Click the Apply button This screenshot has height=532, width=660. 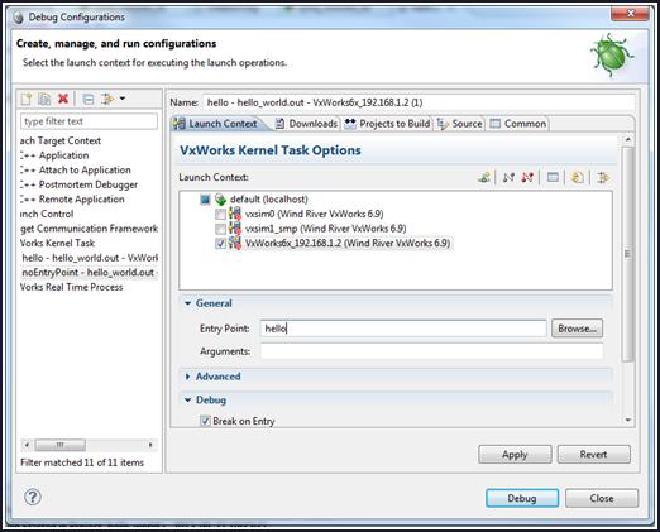tap(515, 455)
